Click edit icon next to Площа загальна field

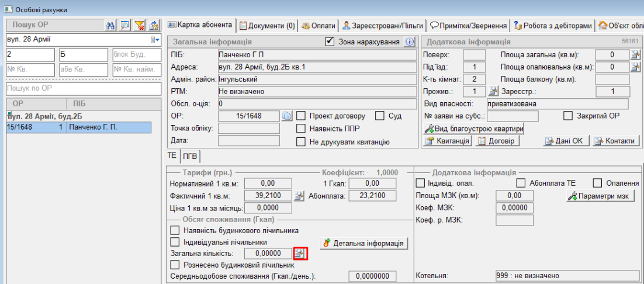[636, 55]
